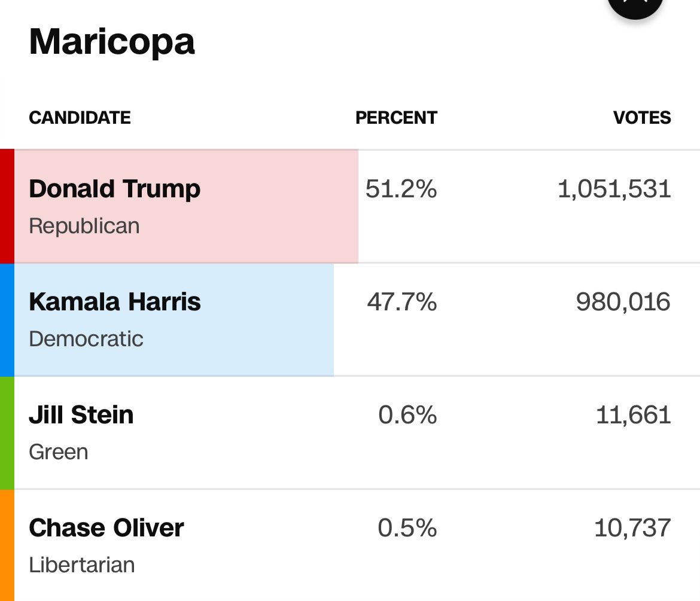Click the green Green-party color bar
The image size is (700, 601).
click(x=7, y=432)
